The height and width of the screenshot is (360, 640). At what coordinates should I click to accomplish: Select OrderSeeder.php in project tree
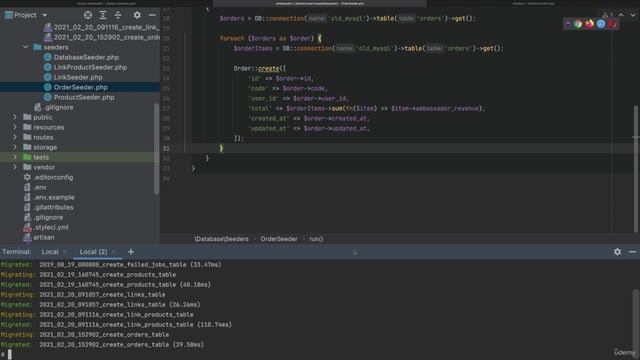[x=80, y=87]
